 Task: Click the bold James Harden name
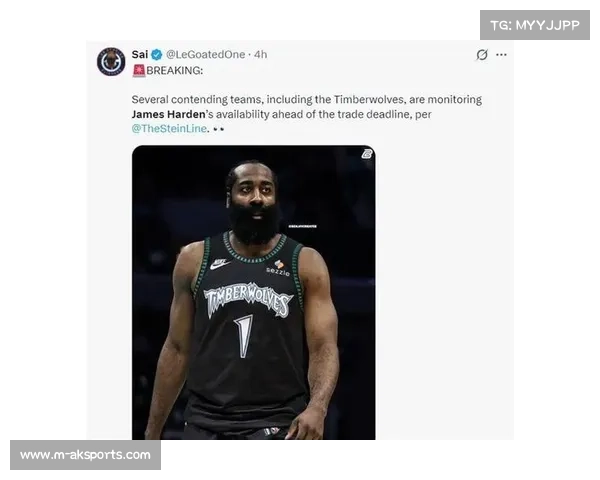pos(168,115)
